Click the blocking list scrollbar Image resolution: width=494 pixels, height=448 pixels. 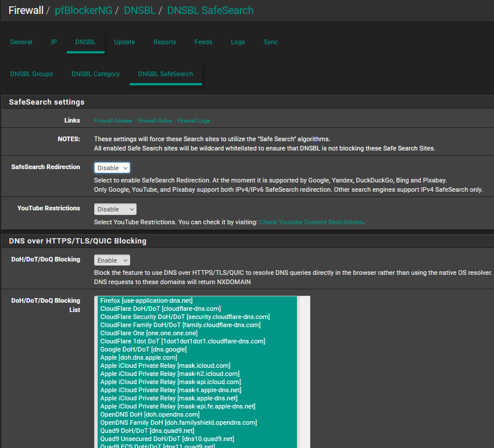[x=304, y=372]
